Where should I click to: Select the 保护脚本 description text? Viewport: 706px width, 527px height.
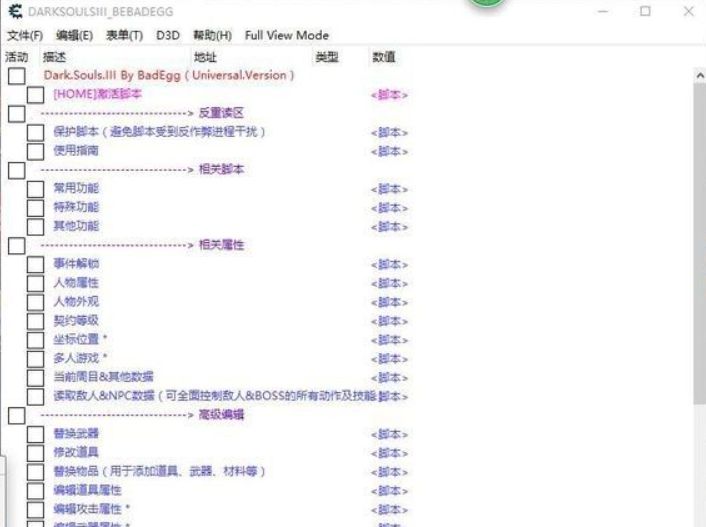pos(159,132)
